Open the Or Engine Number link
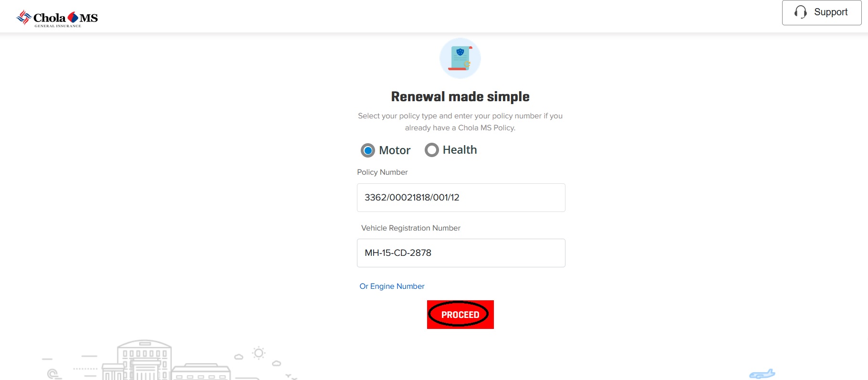 (392, 286)
